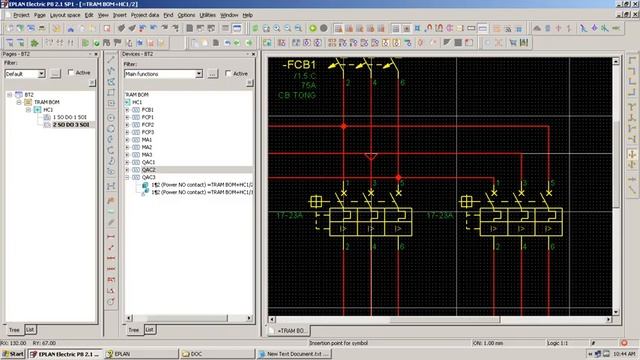Image resolution: width=640 pixels, height=360 pixels.
Task: Click the blue undo arrow in second toolbar
Action: pos(227,43)
